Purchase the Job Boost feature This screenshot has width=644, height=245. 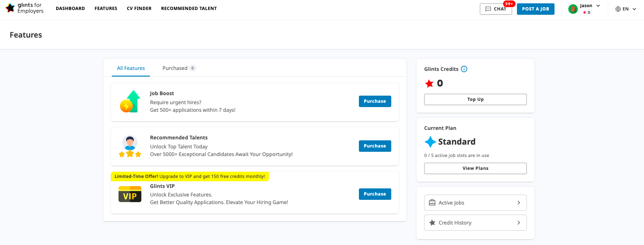click(x=375, y=101)
